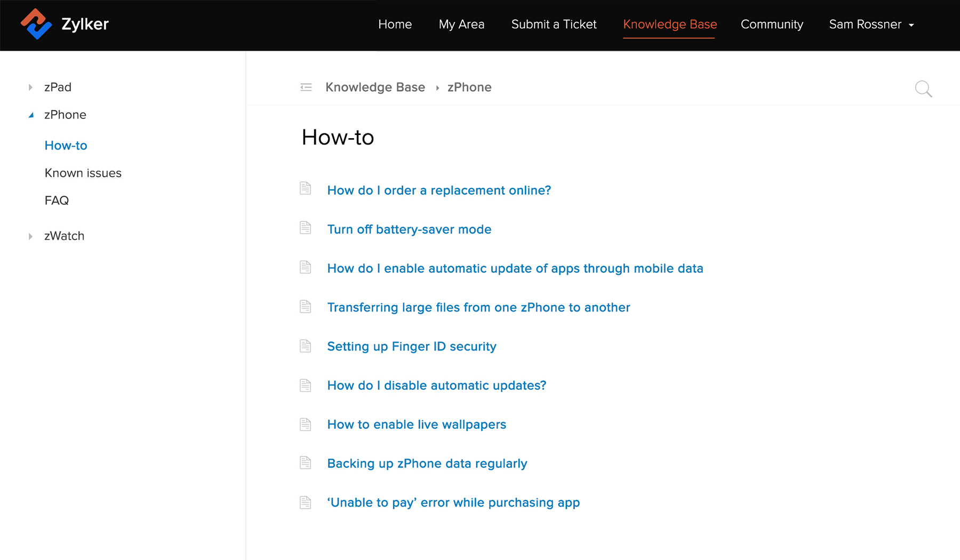Select FAQ under zPhone
This screenshot has width=960, height=560.
(x=57, y=201)
